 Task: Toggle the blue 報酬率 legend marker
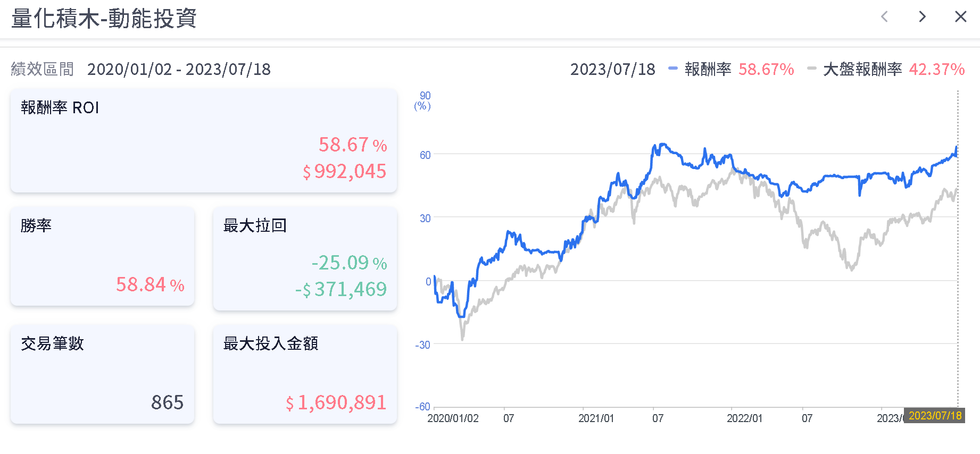(x=673, y=69)
